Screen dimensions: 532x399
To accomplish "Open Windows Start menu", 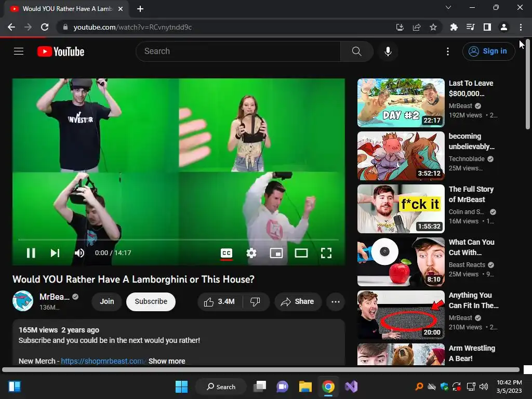I will point(181,387).
